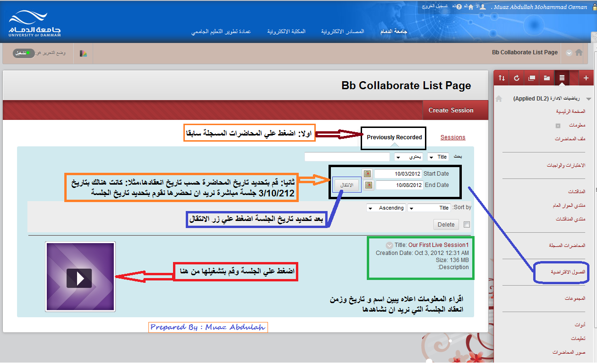Click the reorder arrows icon in sidebar toolbar
597x364 pixels.
click(502, 78)
